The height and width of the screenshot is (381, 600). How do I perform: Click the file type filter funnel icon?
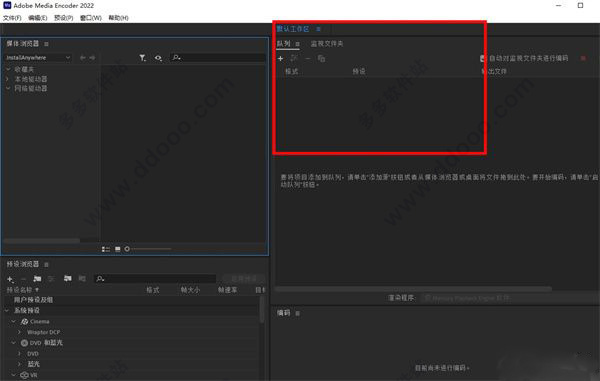[x=142, y=58]
